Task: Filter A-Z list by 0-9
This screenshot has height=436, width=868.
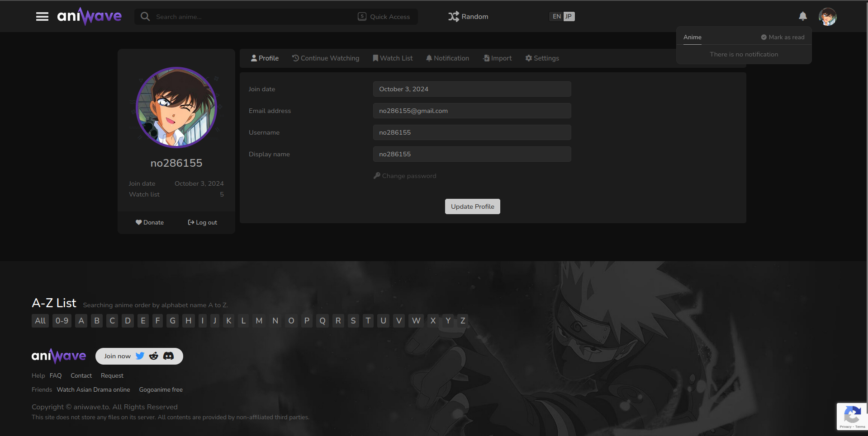Action: (62, 321)
